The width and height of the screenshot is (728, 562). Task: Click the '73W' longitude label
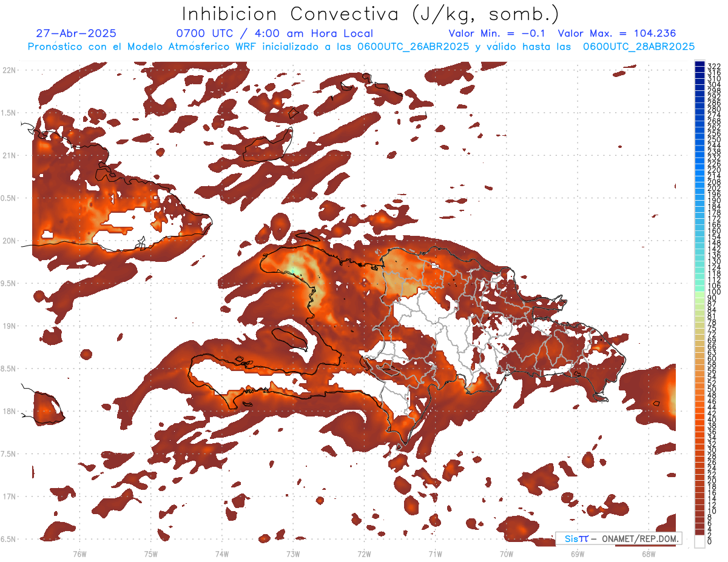[293, 554]
